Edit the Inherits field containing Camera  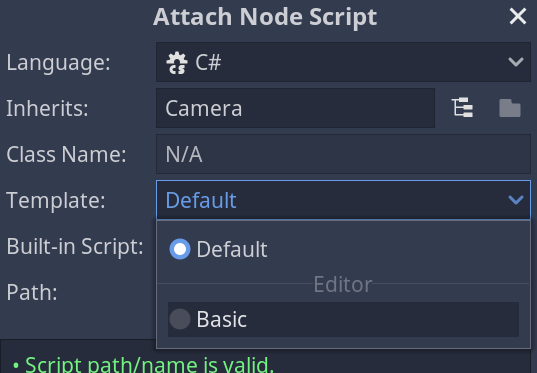coord(295,108)
